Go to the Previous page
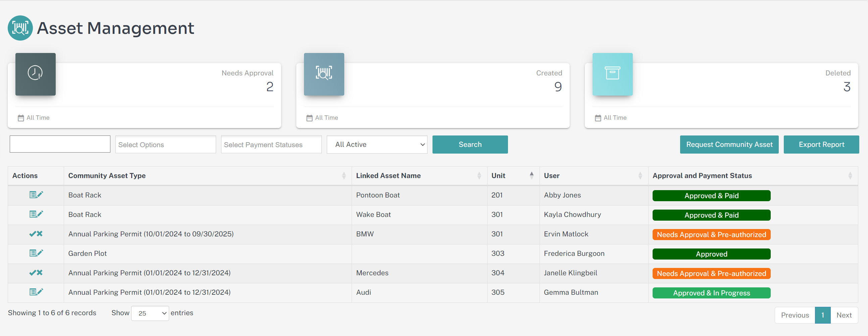Image resolution: width=868 pixels, height=336 pixels. (x=795, y=315)
